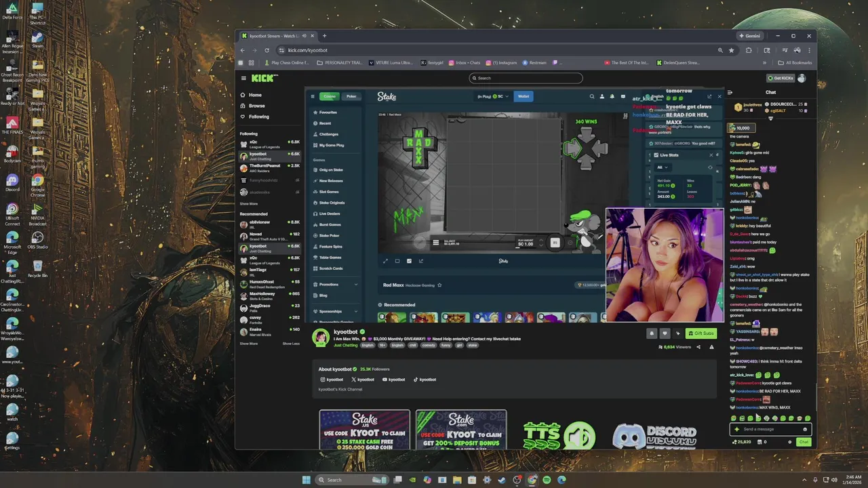Click the taskbar Search box
Image resolution: width=868 pixels, height=488 pixels.
353,480
